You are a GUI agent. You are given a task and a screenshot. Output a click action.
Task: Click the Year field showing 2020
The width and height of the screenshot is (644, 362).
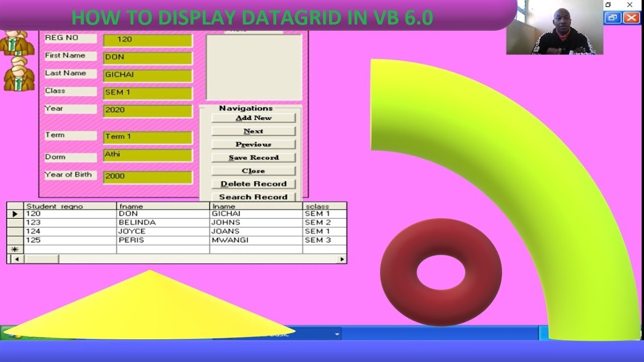tap(147, 111)
